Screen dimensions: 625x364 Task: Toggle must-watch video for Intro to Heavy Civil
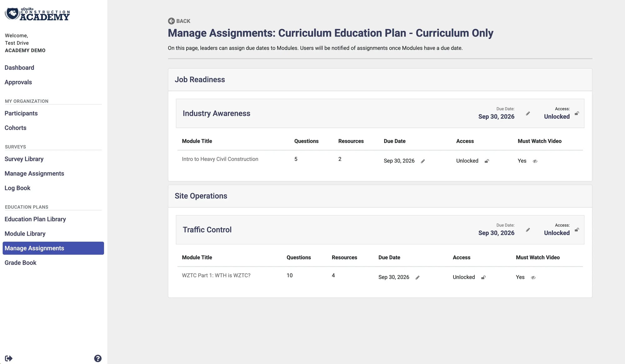[x=535, y=161]
